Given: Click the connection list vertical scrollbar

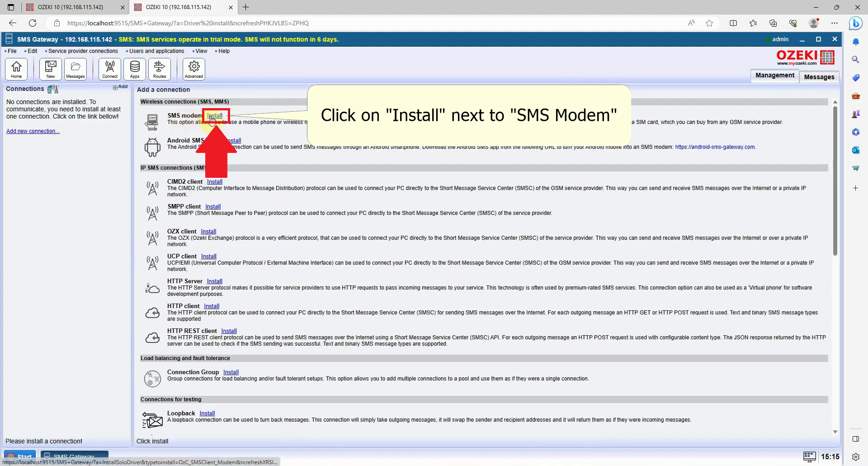Looking at the screenshot, I should (x=835, y=181).
